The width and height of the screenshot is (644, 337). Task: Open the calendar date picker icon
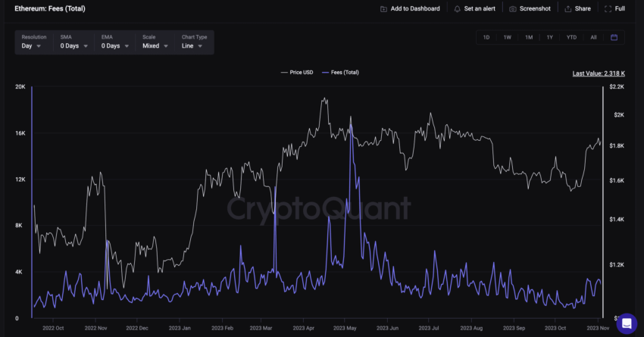point(614,37)
